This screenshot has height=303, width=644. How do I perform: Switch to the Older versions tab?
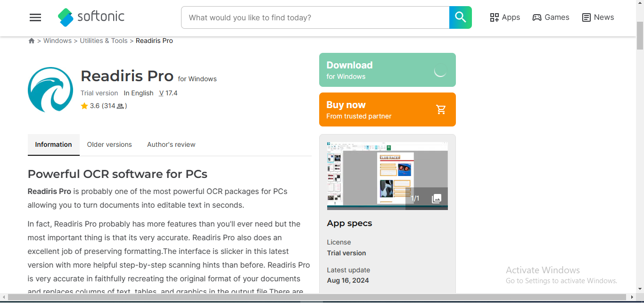(109, 144)
